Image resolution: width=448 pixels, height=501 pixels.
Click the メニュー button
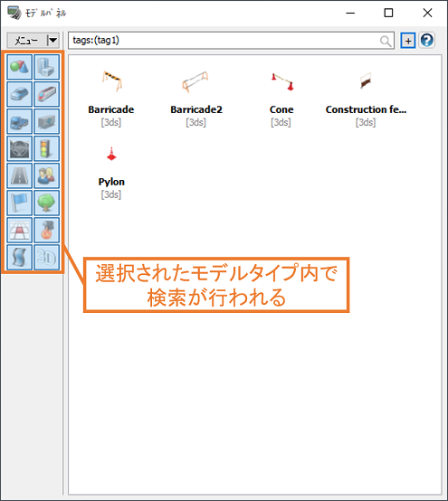tap(27, 41)
